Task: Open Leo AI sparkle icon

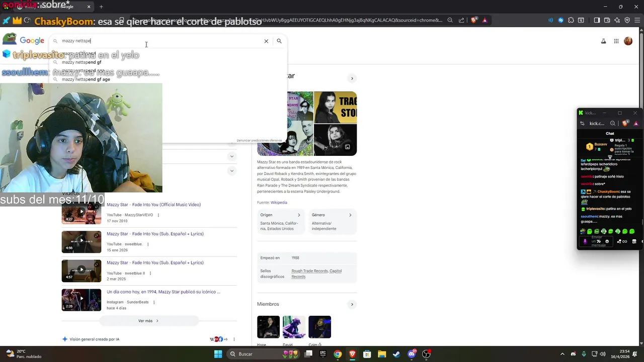Action: pos(617,20)
